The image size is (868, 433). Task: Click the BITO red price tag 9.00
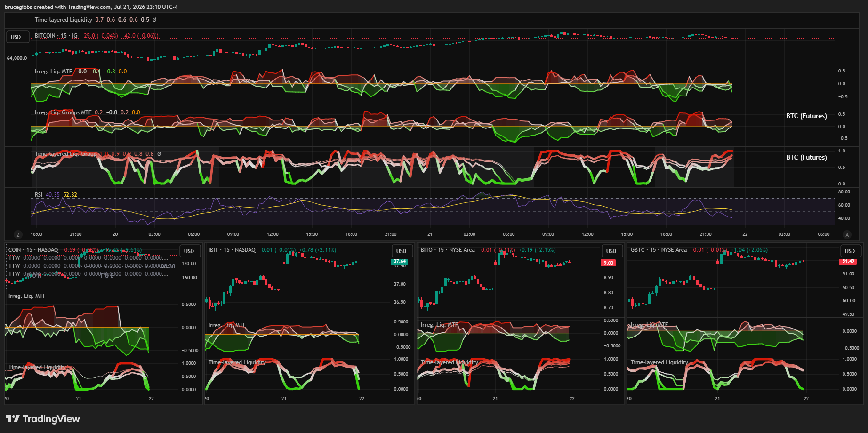pyautogui.click(x=609, y=263)
